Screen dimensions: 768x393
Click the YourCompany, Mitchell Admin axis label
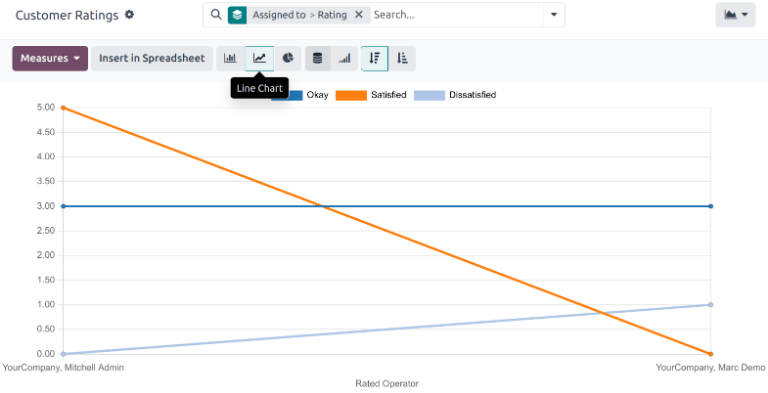tap(63, 368)
